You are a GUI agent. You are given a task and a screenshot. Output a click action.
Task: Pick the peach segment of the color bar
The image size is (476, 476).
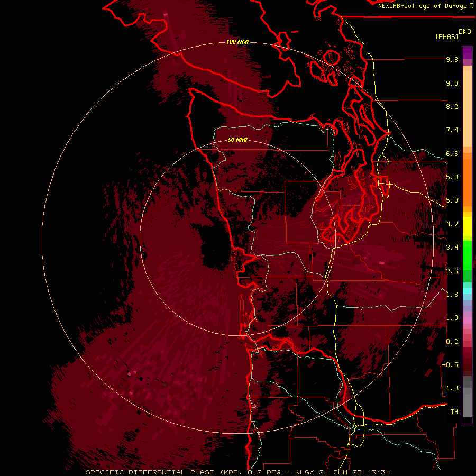pyautogui.click(x=467, y=108)
